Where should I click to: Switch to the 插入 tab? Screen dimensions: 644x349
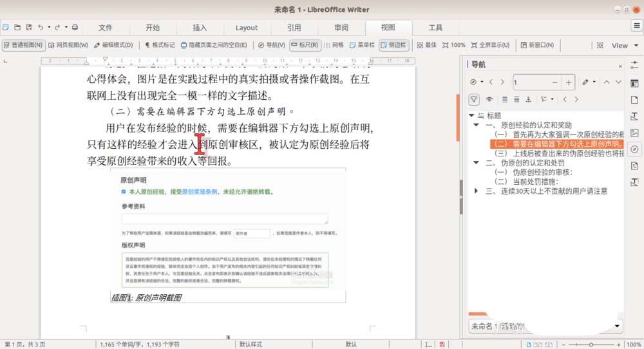(x=200, y=28)
